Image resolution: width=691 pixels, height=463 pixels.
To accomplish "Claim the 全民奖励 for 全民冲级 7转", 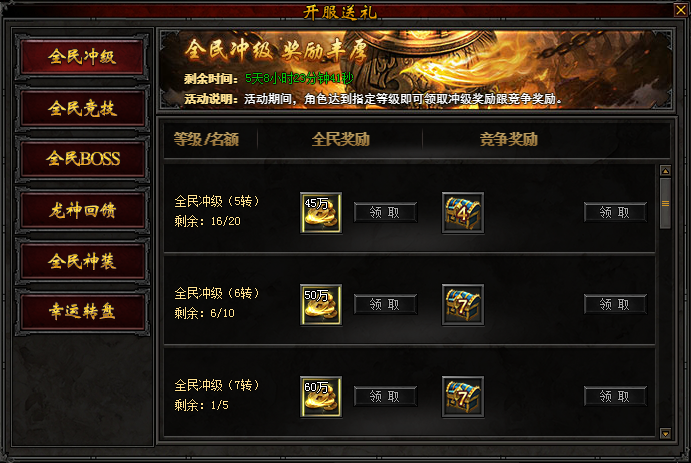I will pyautogui.click(x=385, y=396).
